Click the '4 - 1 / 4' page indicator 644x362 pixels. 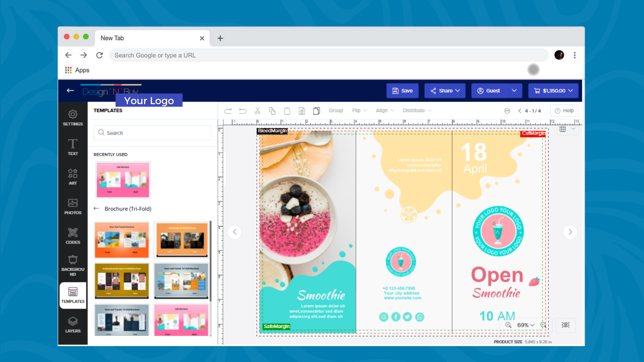533,111
